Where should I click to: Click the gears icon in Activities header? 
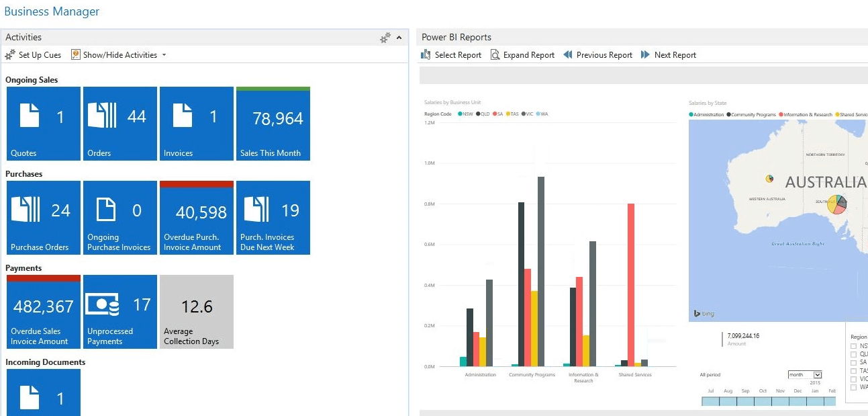pyautogui.click(x=385, y=38)
